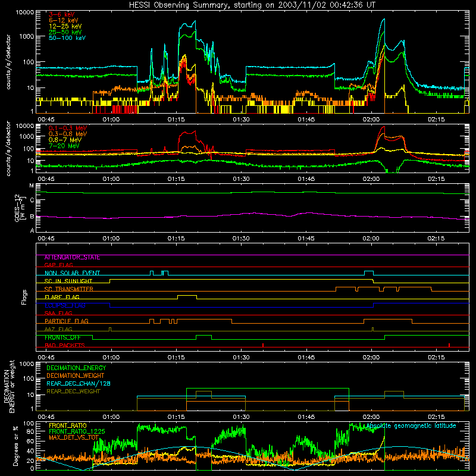Click the 0.3-0.8 MeV legend label
Viewport: 476px width, 476px height.
(68, 134)
